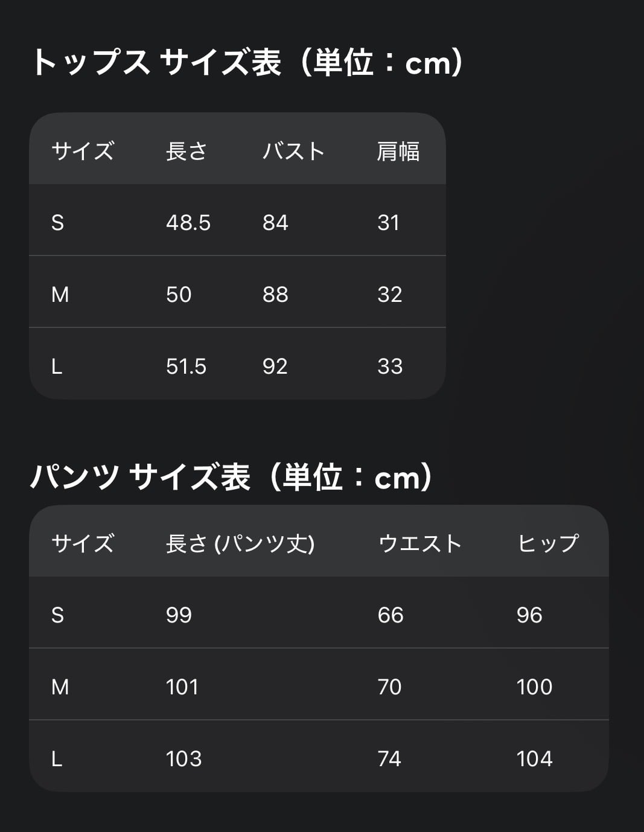The height and width of the screenshot is (832, 644).
Task: Click tops length value 51.5
Action: [186, 366]
